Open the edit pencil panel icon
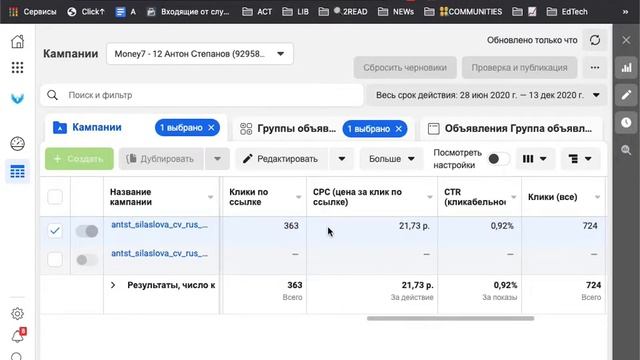Viewport: 640px width, 360px height. coord(626,95)
